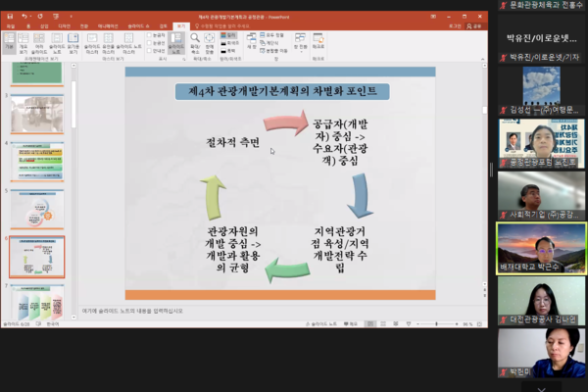
Task: Select slide 3 thumbnail
Action: point(37,114)
